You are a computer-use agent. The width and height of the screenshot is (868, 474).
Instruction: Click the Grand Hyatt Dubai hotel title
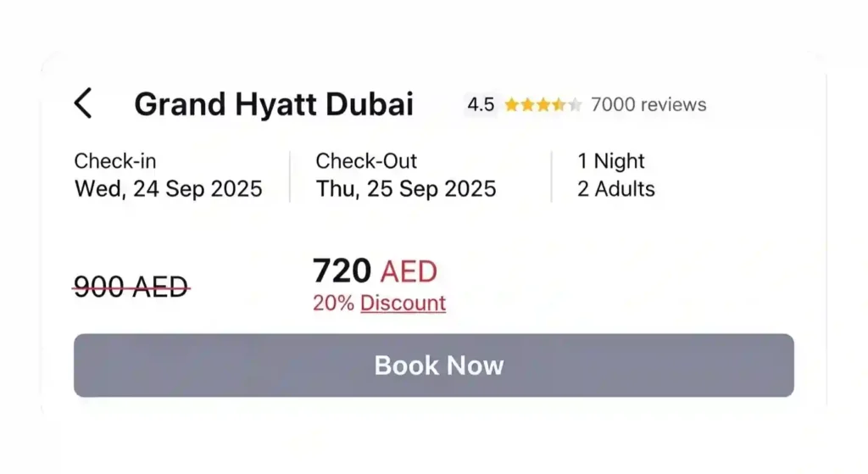274,104
